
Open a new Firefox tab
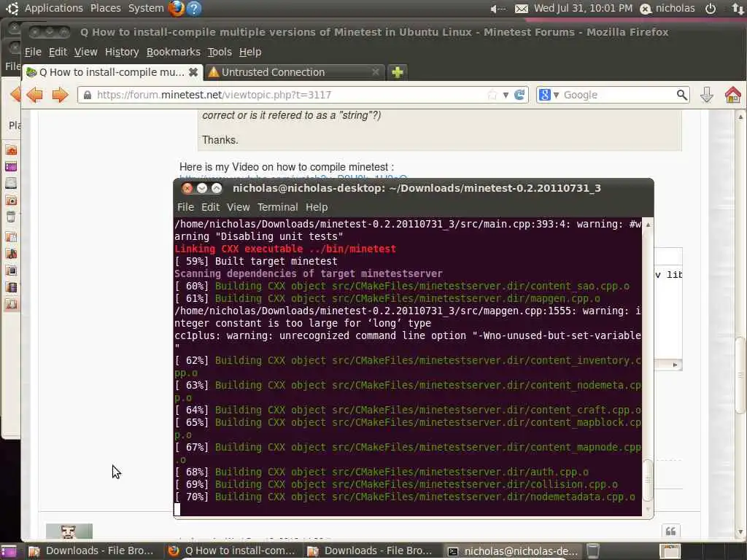coord(398,72)
